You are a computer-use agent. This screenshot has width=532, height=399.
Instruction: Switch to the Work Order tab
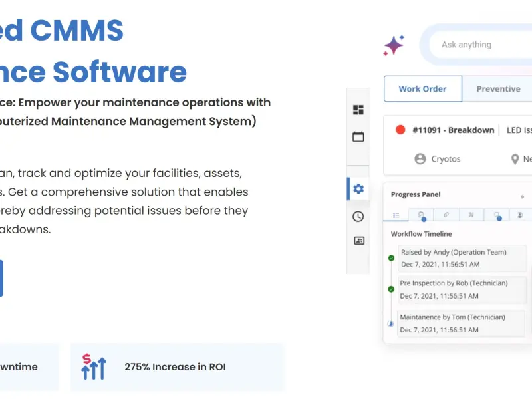pyautogui.click(x=423, y=89)
